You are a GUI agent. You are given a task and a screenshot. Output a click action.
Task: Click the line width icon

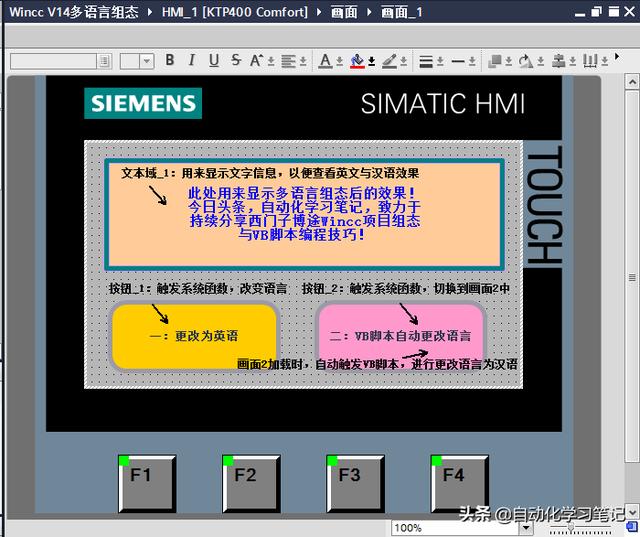point(426,62)
